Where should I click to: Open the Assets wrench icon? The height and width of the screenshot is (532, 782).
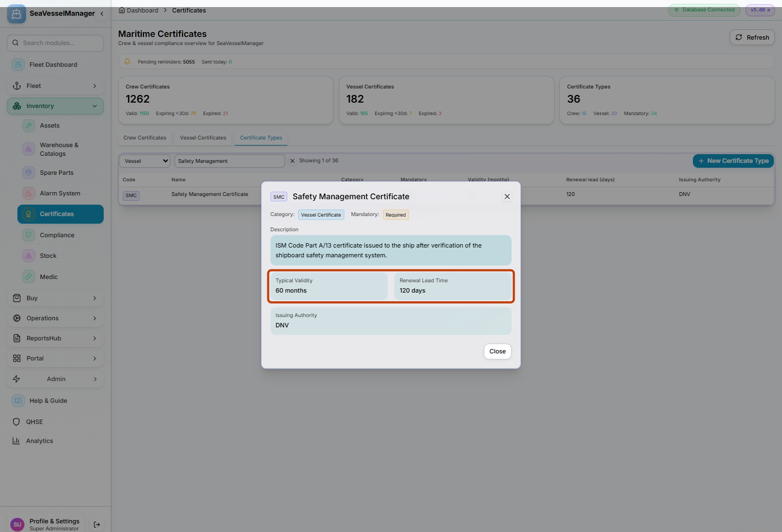coord(29,125)
